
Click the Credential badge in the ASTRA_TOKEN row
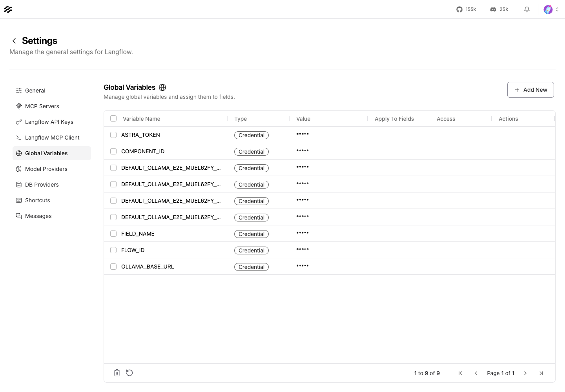pos(252,135)
